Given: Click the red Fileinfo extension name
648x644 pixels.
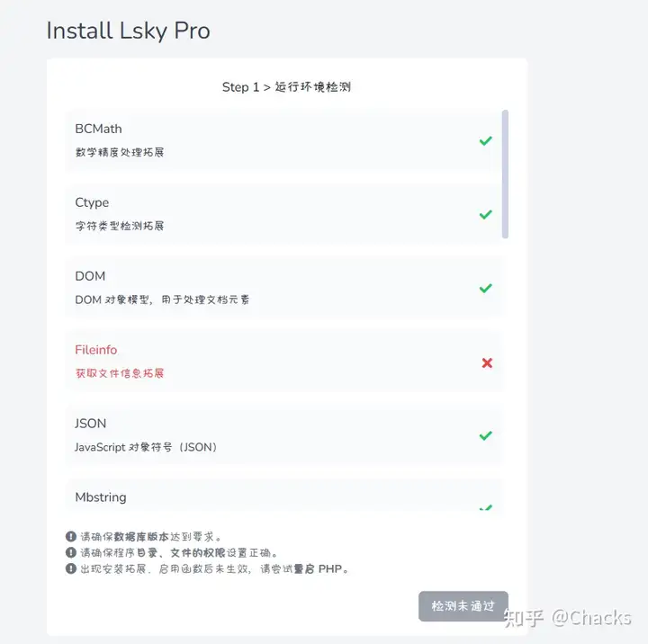Looking at the screenshot, I should (x=96, y=350).
